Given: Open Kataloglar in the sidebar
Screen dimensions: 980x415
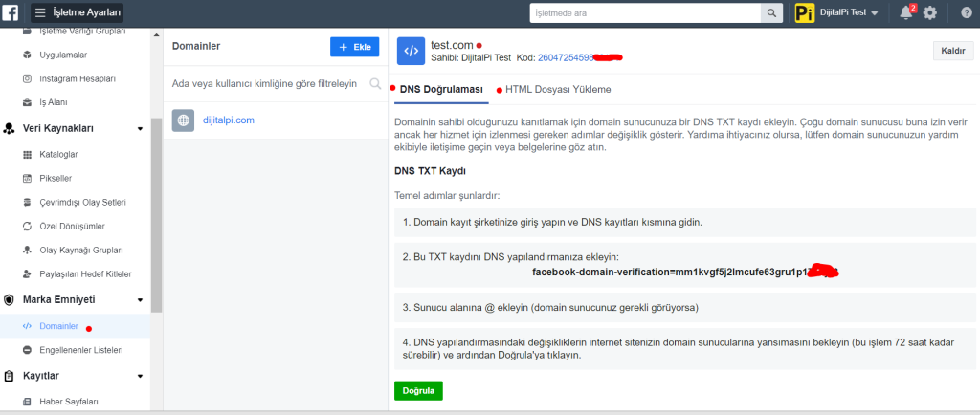Looking at the screenshot, I should click(58, 154).
